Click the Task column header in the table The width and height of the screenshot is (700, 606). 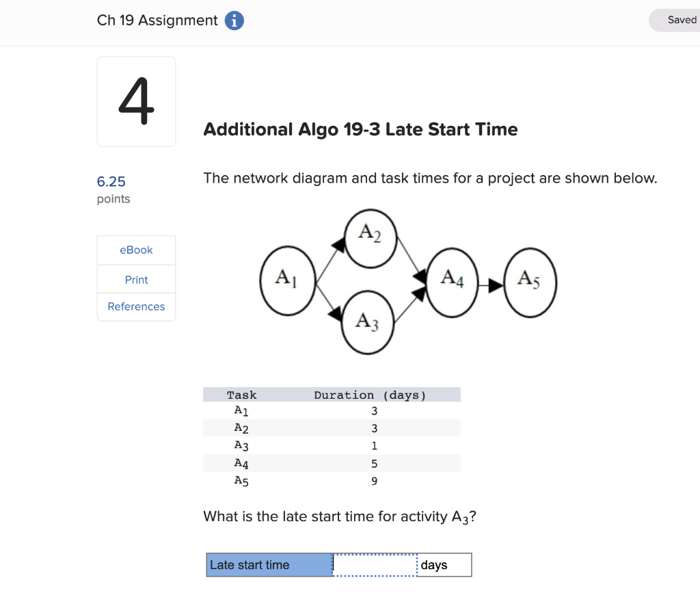coord(241,394)
